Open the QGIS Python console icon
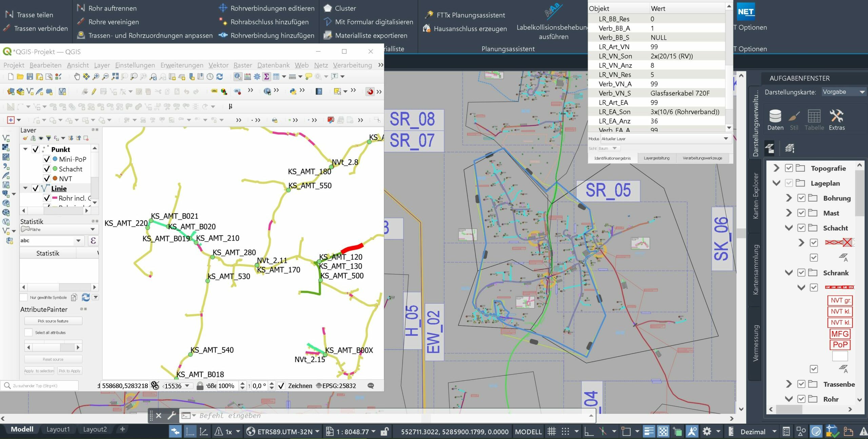 point(293,91)
